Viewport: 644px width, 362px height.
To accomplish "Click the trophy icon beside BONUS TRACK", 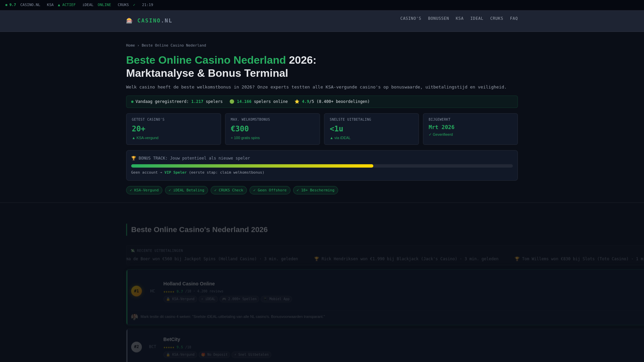I will pos(133,158).
